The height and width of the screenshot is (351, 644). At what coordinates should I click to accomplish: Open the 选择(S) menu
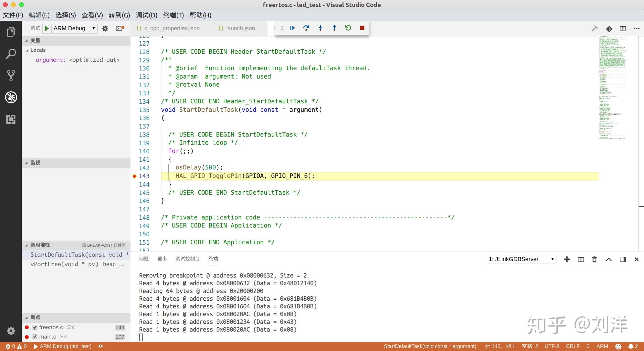click(x=65, y=15)
